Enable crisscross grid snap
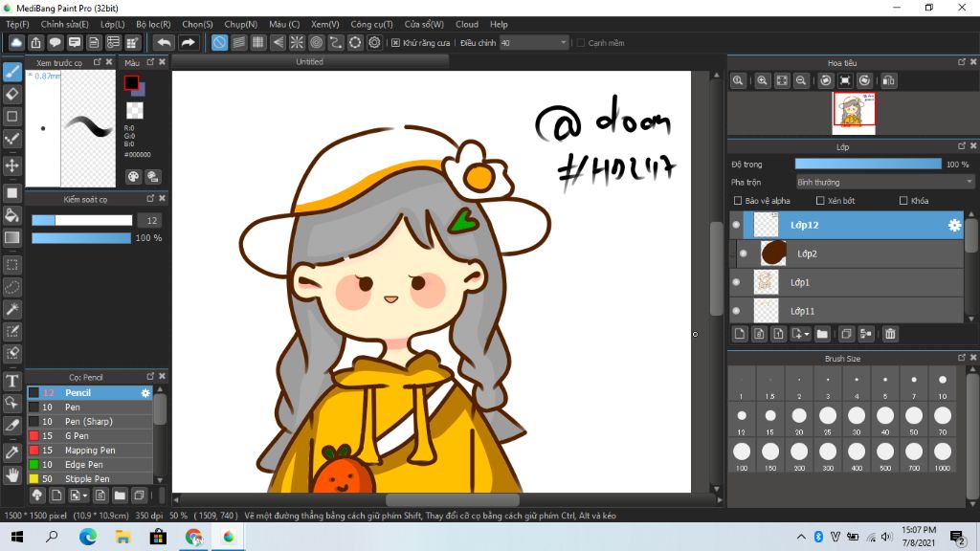 pyautogui.click(x=258, y=42)
